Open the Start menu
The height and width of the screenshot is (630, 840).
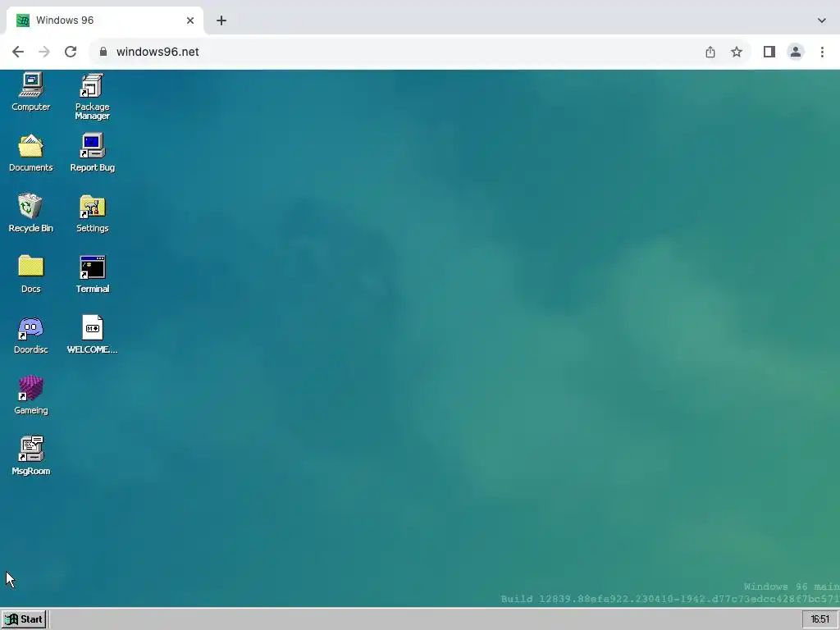(x=24, y=619)
